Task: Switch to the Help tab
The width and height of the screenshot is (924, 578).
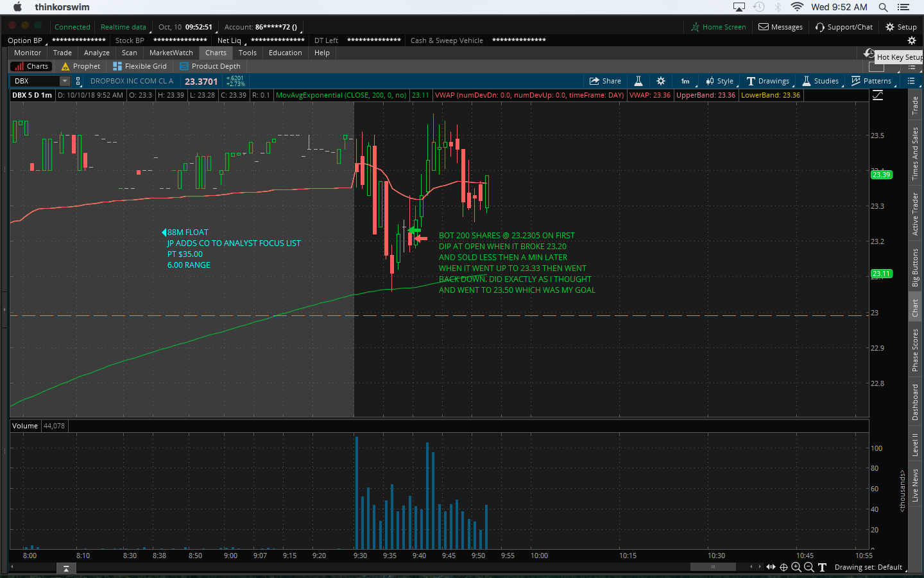Action: 322,53
